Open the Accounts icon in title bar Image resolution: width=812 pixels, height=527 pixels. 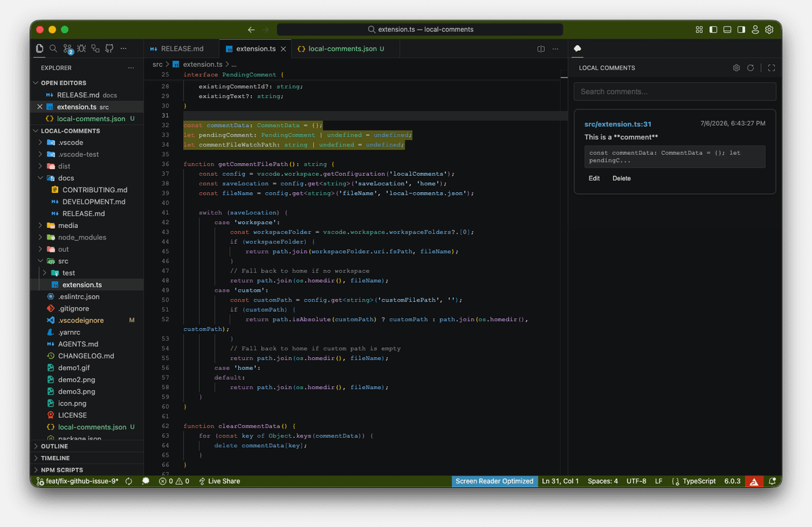pyautogui.click(x=755, y=30)
